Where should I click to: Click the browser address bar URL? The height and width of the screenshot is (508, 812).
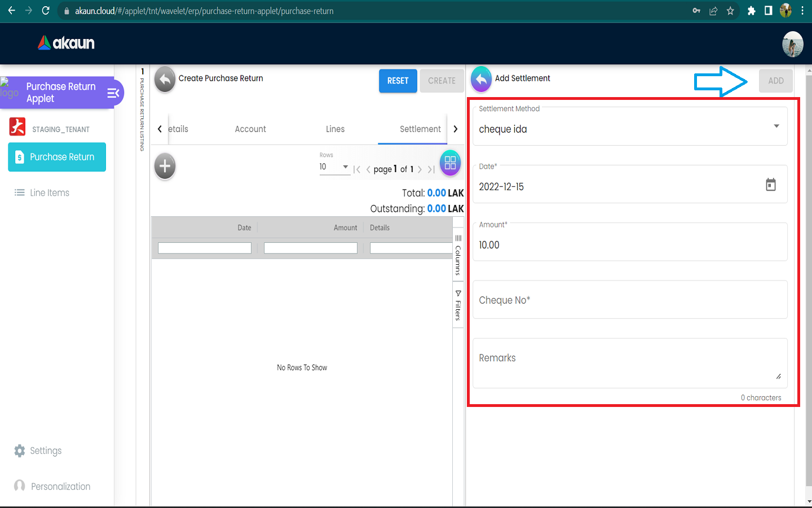click(x=204, y=11)
